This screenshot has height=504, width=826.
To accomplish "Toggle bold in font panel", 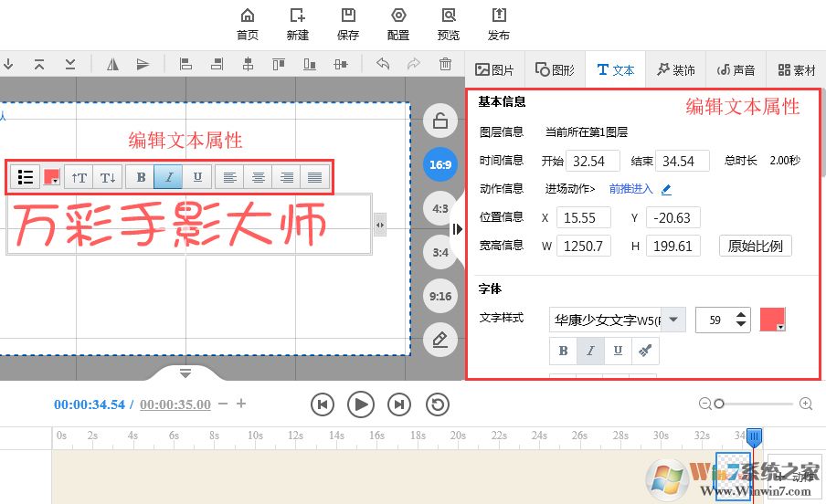I will (x=563, y=351).
